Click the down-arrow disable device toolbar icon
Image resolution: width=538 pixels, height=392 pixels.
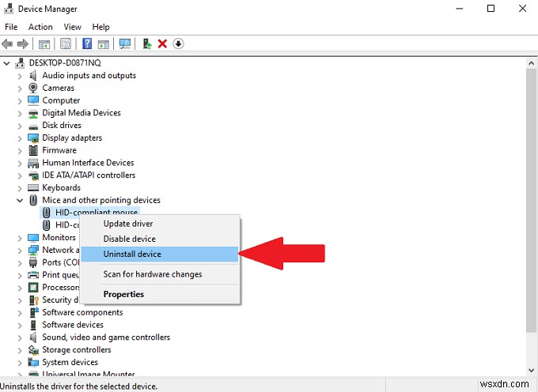pos(178,43)
